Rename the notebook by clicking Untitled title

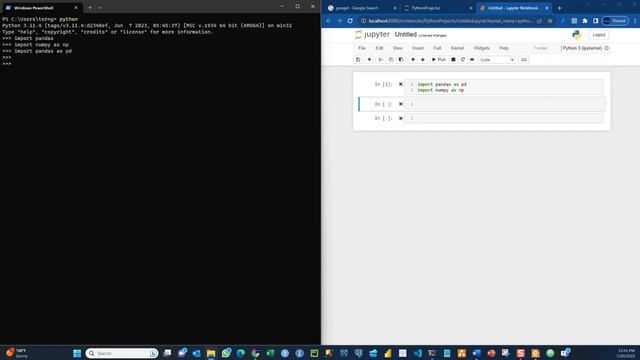406,35
